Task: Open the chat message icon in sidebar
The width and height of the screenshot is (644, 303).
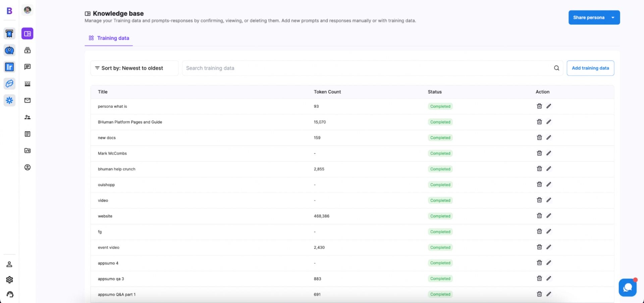Action: coord(28,67)
